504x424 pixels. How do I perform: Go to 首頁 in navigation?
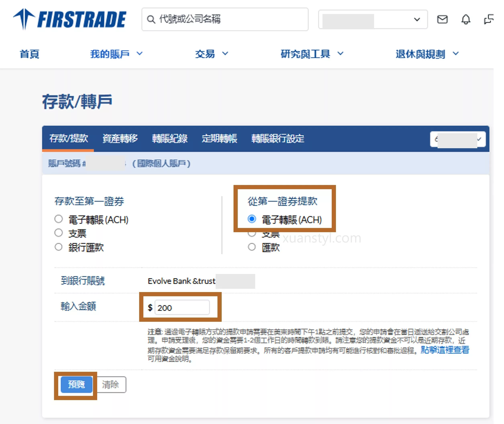point(29,54)
